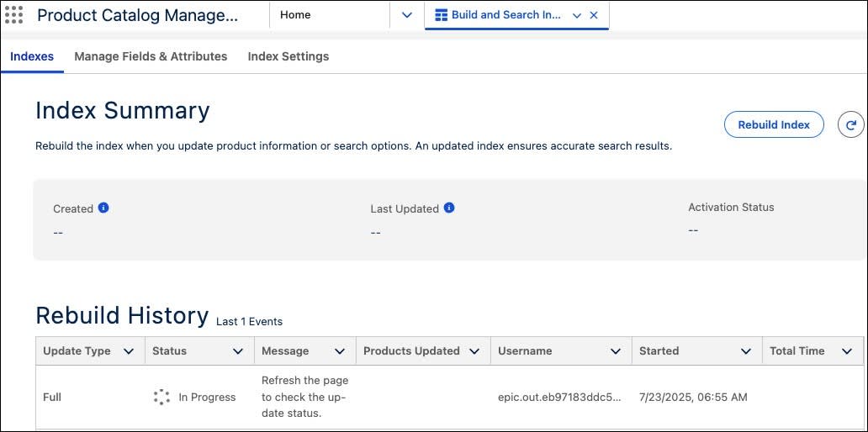Expand the Build and Search tab chevron
The height and width of the screenshot is (432, 868).
(577, 16)
